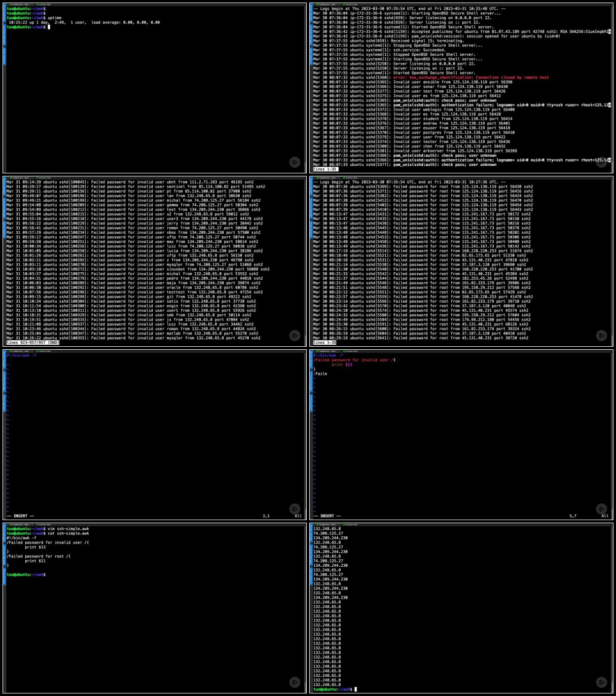Click '/Failed password for root /{' line
The width and height of the screenshot is (616, 696).
(x=39, y=556)
